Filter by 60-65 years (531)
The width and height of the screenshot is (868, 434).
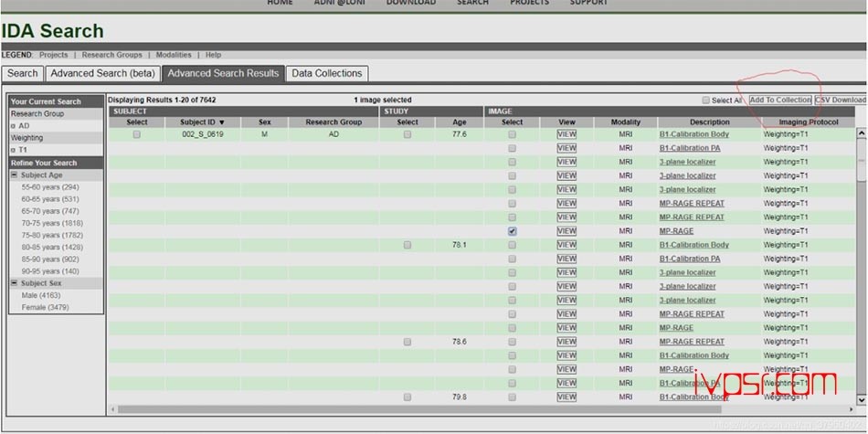(50, 199)
